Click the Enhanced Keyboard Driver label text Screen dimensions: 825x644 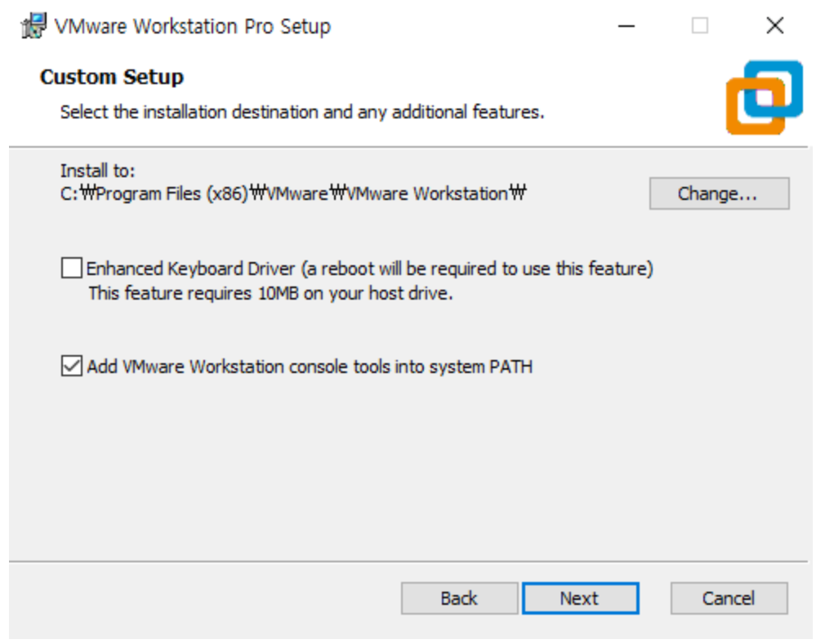(x=369, y=269)
